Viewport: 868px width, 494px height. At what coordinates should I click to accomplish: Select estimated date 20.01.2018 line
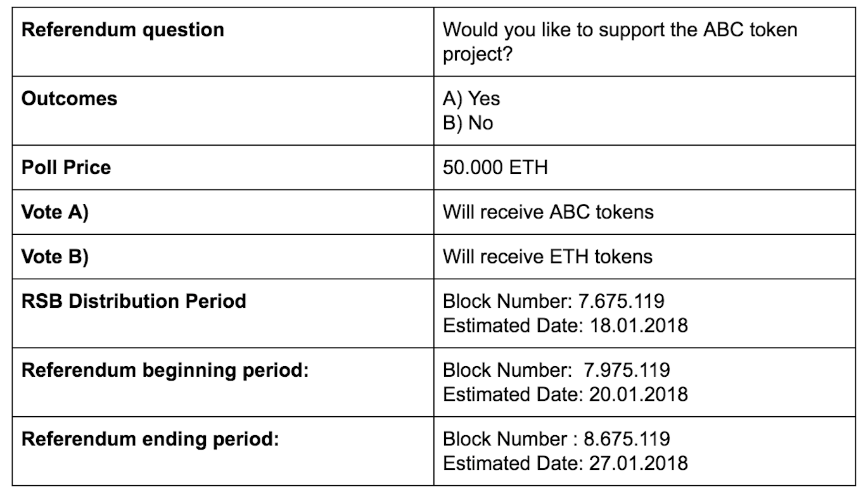[x=565, y=394]
